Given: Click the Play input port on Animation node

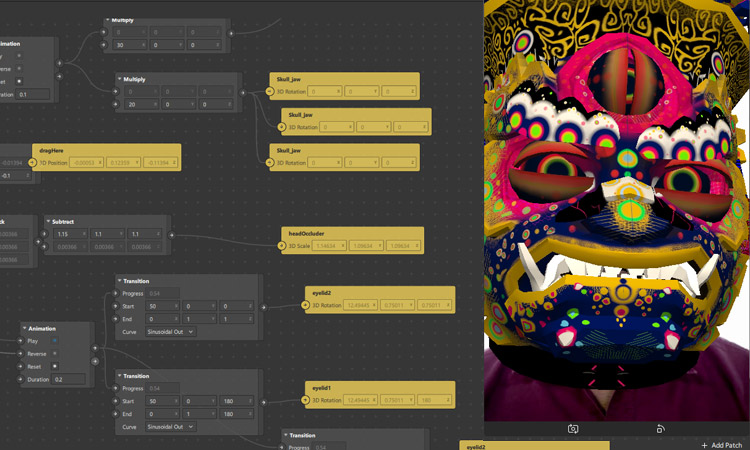Looking at the screenshot, I should click(20, 341).
